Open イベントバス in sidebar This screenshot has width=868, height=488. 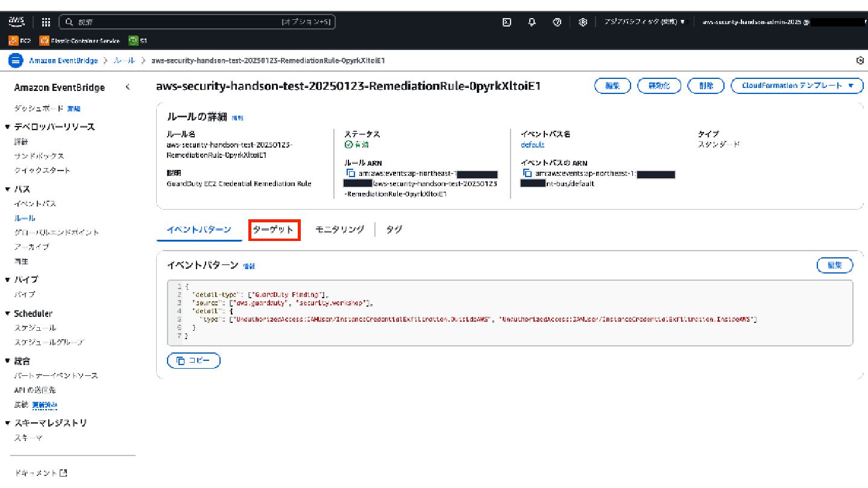36,204
